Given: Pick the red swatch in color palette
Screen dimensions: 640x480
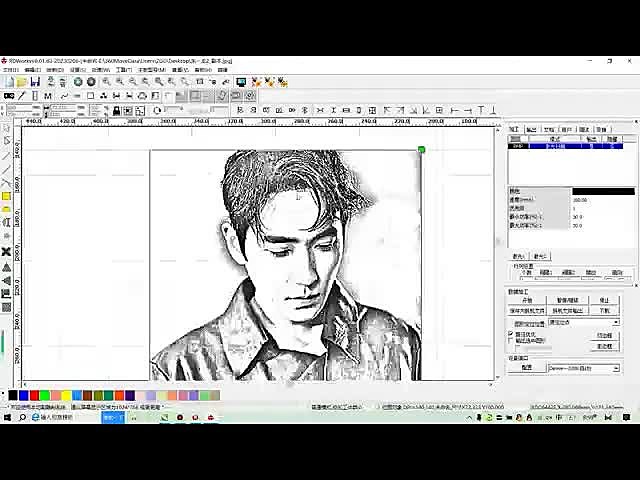Looking at the screenshot, I should 34,395.
